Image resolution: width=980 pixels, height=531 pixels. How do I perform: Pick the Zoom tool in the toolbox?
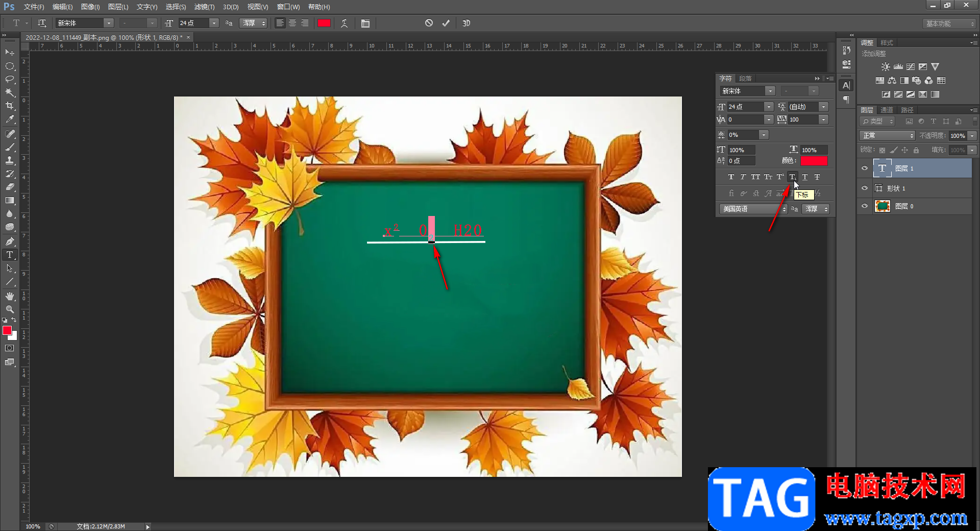click(10, 309)
